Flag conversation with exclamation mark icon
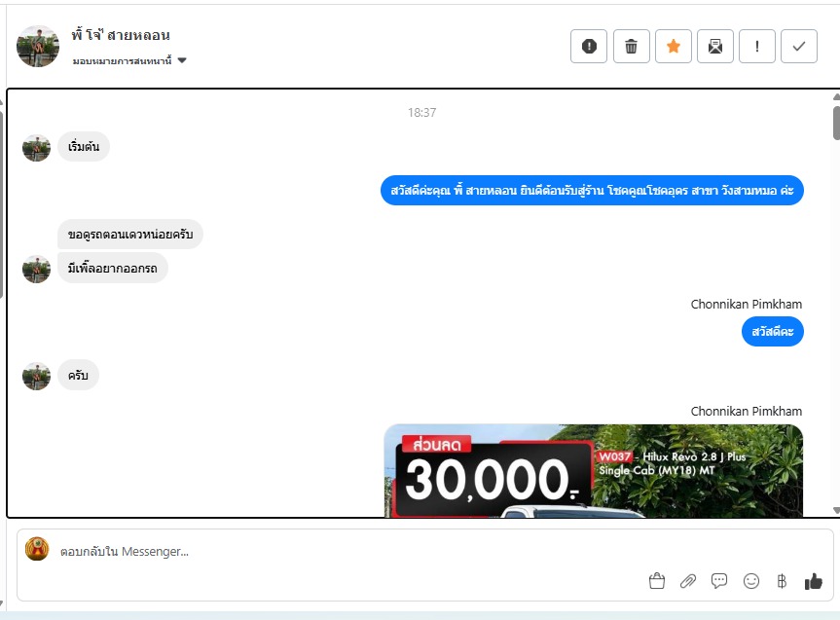Image resolution: width=840 pixels, height=620 pixels. click(x=757, y=46)
